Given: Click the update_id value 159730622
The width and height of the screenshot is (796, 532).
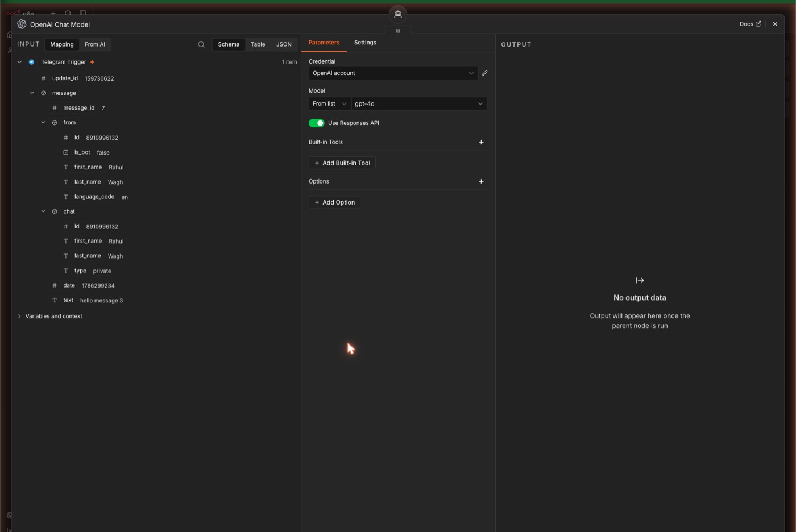Looking at the screenshot, I should (100, 78).
